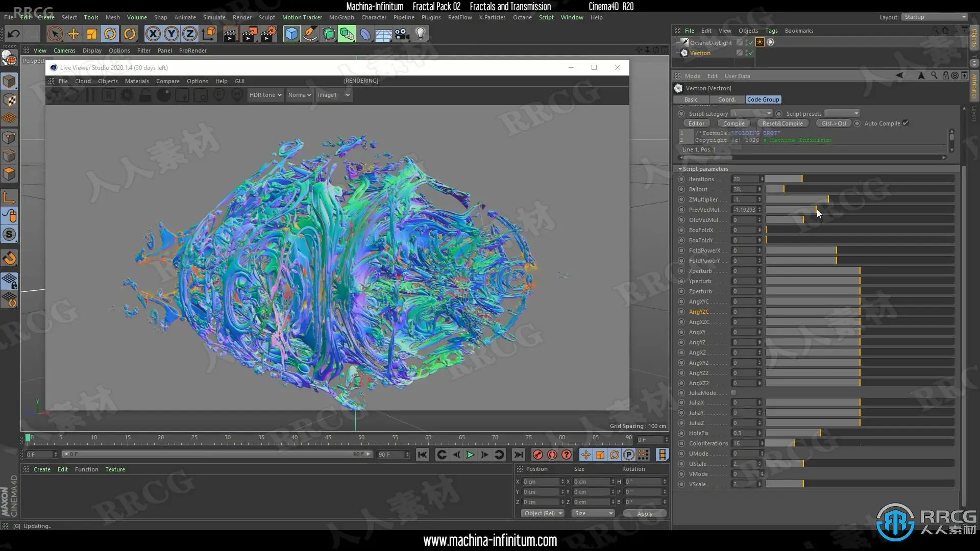Open Edit Render Settings clapperboard
Image resolution: width=980 pixels, height=551 pixels.
click(268, 34)
